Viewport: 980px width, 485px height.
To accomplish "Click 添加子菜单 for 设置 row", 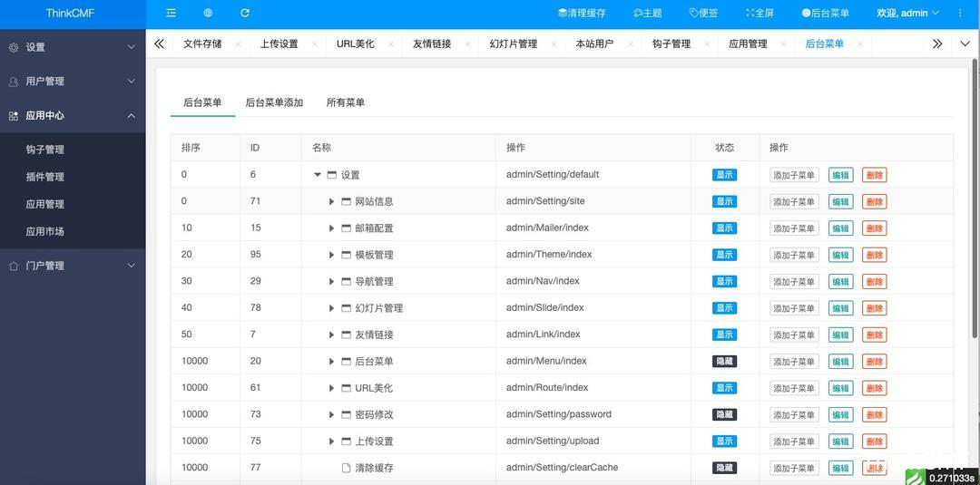I will point(794,175).
